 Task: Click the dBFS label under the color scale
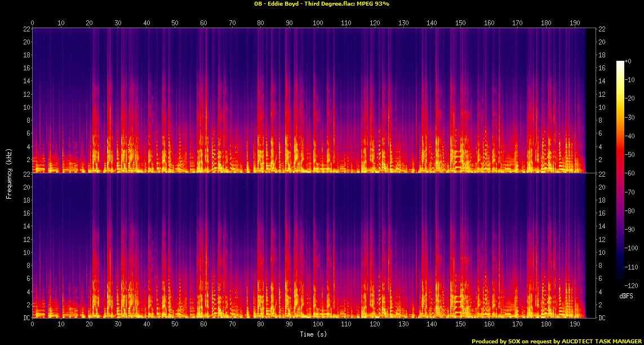click(x=627, y=295)
